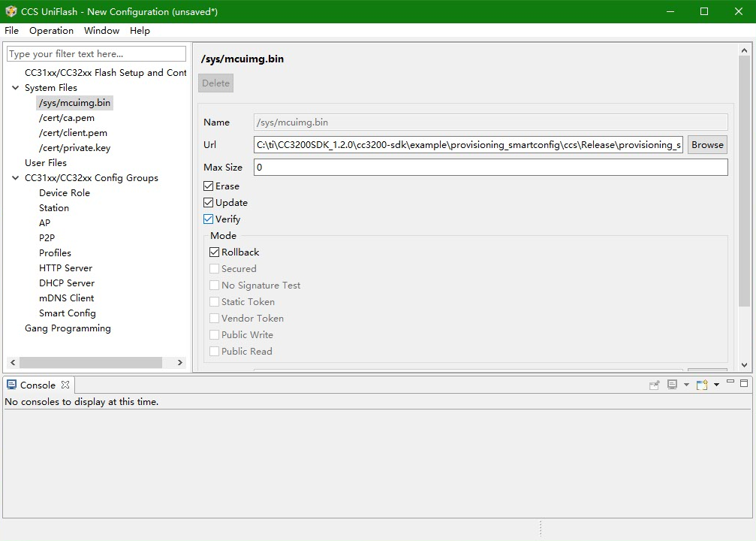Click the tree panel's right scroll arrow
The width and height of the screenshot is (756, 541).
point(180,362)
